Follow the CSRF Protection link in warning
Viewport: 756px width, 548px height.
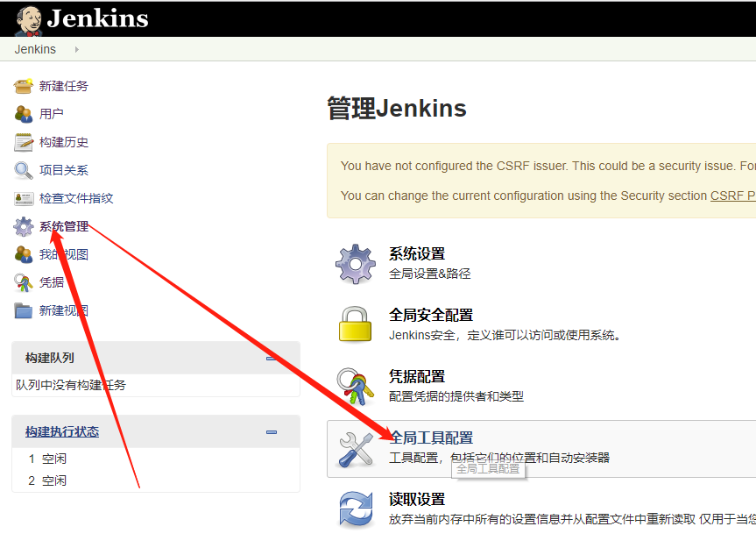tap(732, 196)
